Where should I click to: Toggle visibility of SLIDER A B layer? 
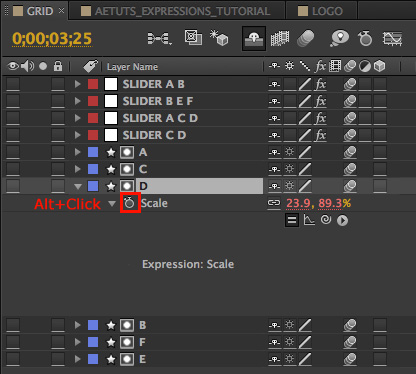[13, 84]
